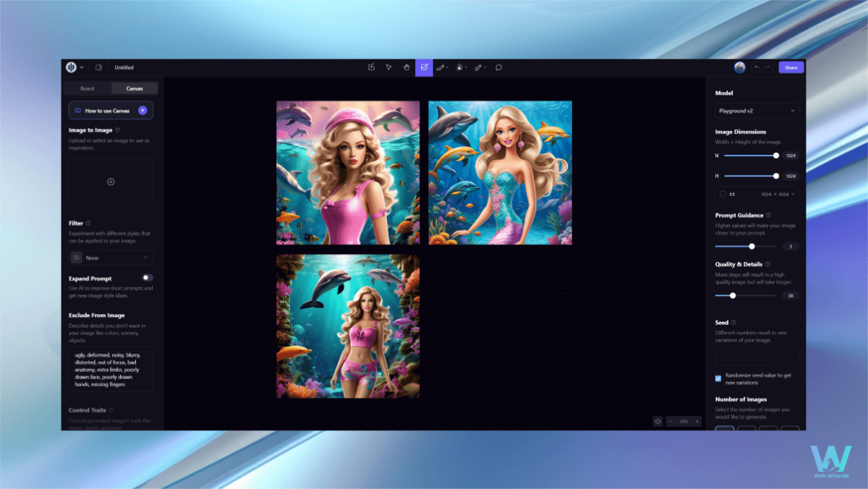
Task: Check the 1:1 aspect ratio checkbox
Action: [x=723, y=194]
